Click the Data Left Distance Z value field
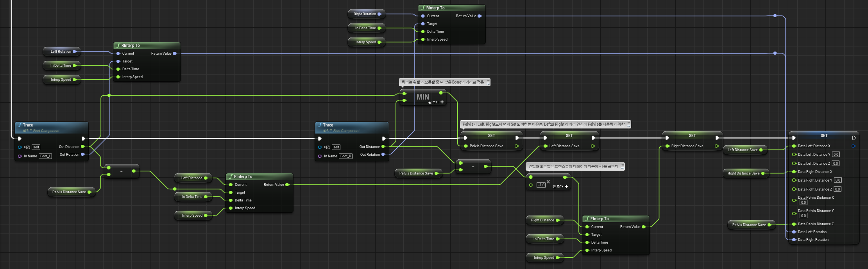This screenshot has height=269, width=868. (x=836, y=164)
